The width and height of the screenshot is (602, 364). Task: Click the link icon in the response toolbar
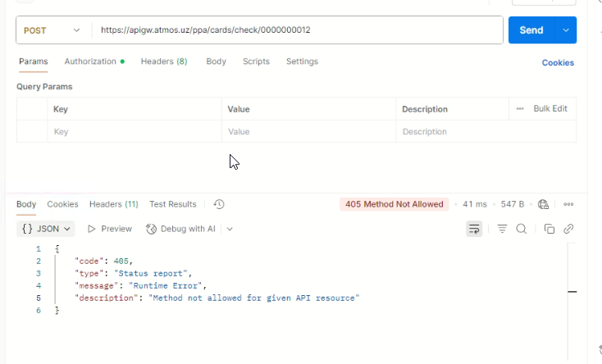click(x=568, y=229)
